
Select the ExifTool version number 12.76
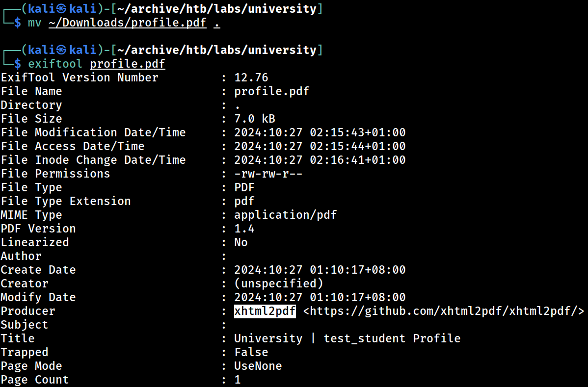click(x=251, y=77)
